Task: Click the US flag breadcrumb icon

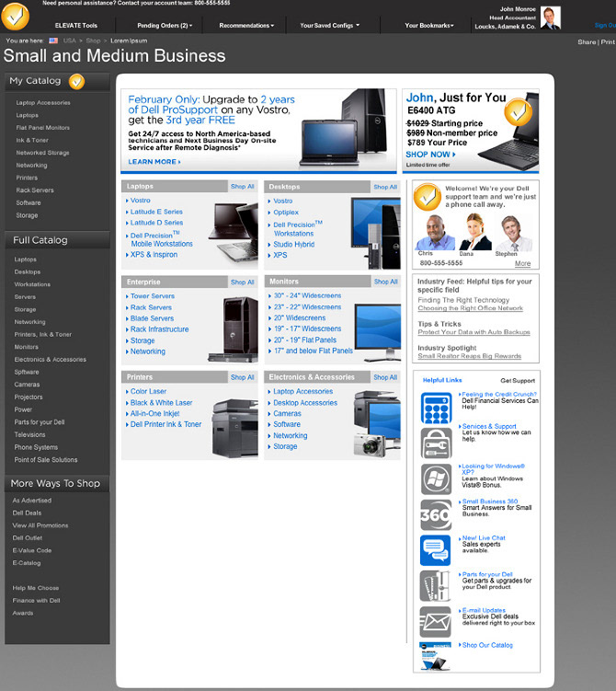Action: pyautogui.click(x=53, y=40)
